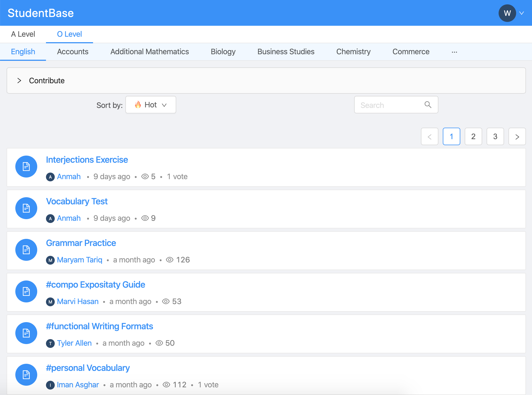532x395 pixels.
Task: Expand the Contribute panel
Action: click(x=19, y=81)
